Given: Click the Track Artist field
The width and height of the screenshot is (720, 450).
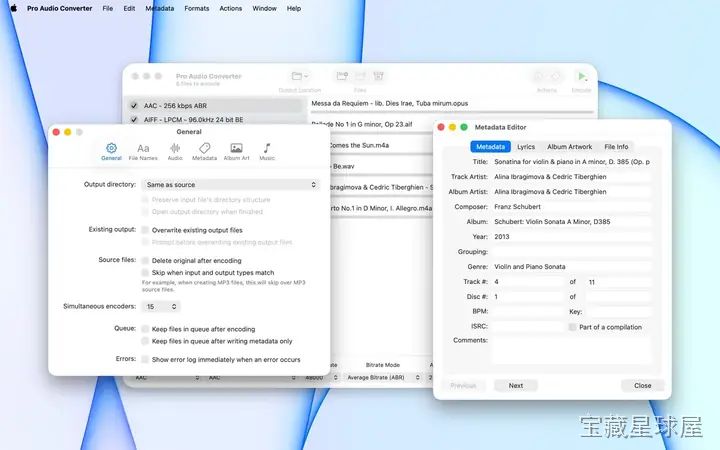Looking at the screenshot, I should point(572,177).
